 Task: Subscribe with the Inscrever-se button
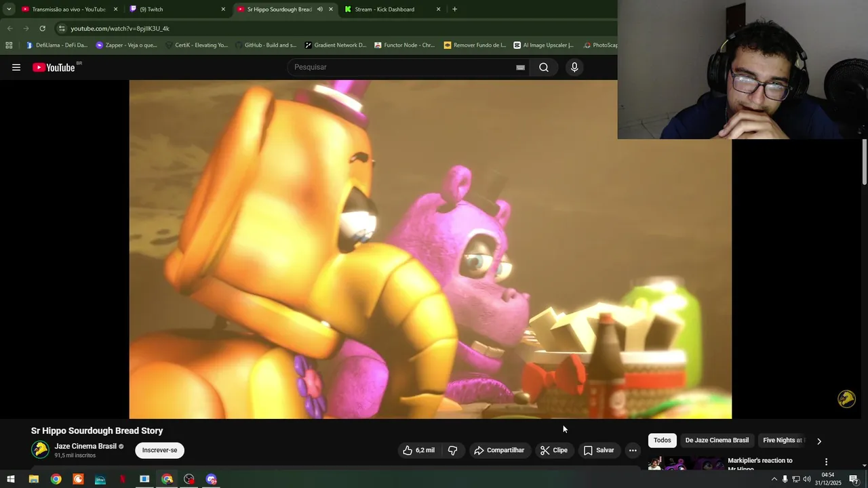[159, 450]
